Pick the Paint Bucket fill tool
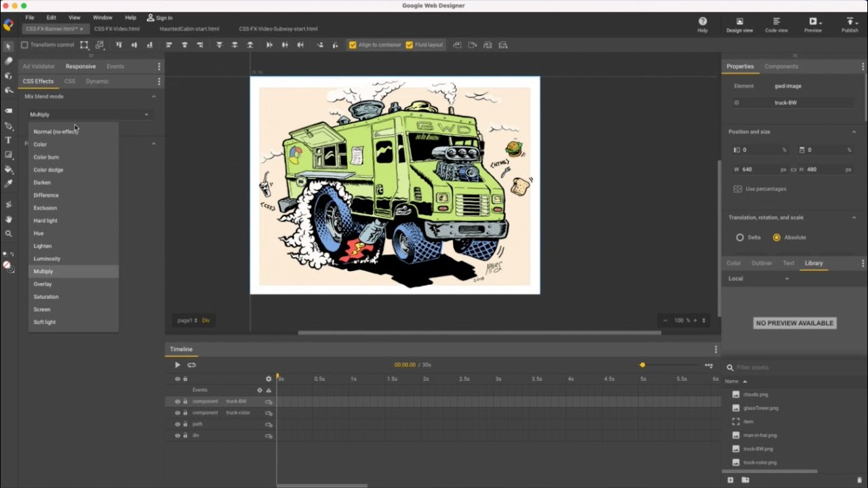 [x=8, y=169]
